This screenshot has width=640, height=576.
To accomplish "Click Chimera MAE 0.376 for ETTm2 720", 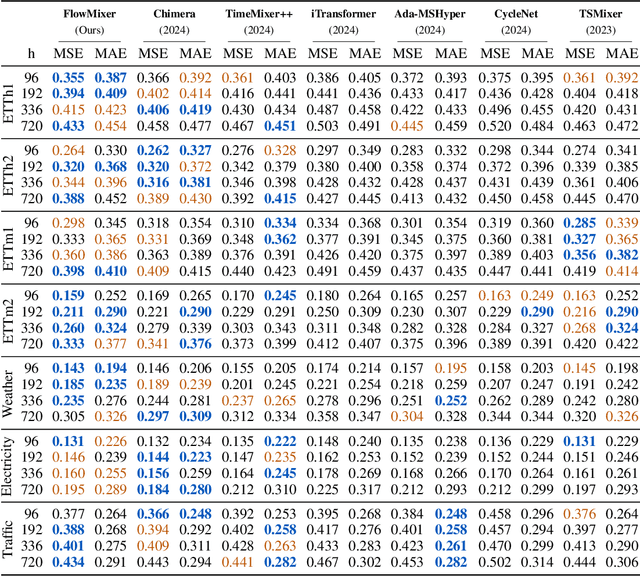I will (196, 344).
